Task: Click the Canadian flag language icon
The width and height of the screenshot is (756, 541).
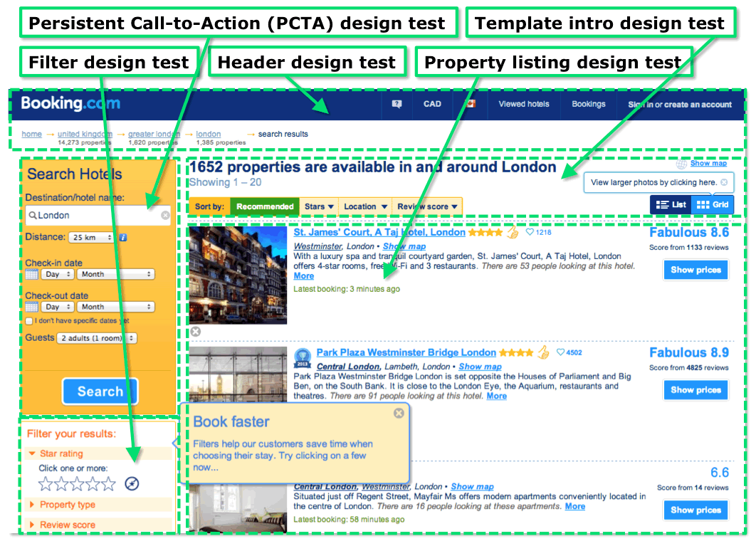Action: (x=470, y=104)
